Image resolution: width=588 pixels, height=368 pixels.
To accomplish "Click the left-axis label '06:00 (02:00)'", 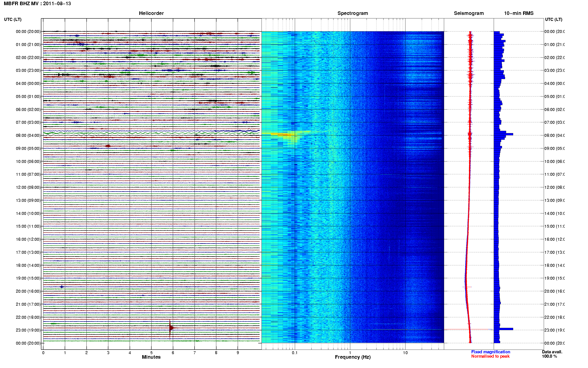I will (x=28, y=109).
